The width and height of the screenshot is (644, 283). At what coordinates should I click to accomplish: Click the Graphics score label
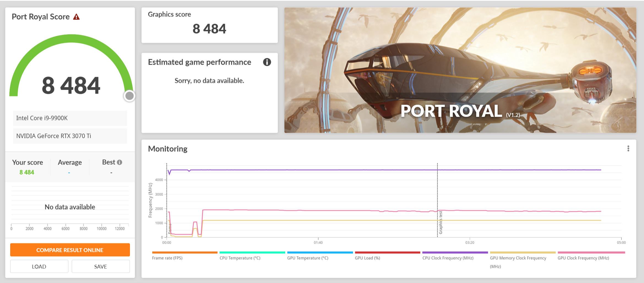coord(169,14)
